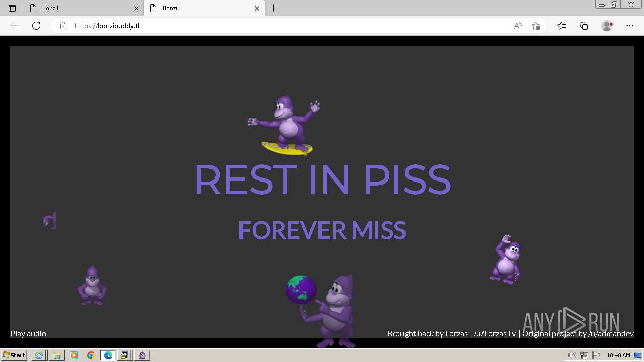Image resolution: width=644 pixels, height=362 pixels.
Task: Activate Read aloud icon
Action: pyautogui.click(x=518, y=26)
